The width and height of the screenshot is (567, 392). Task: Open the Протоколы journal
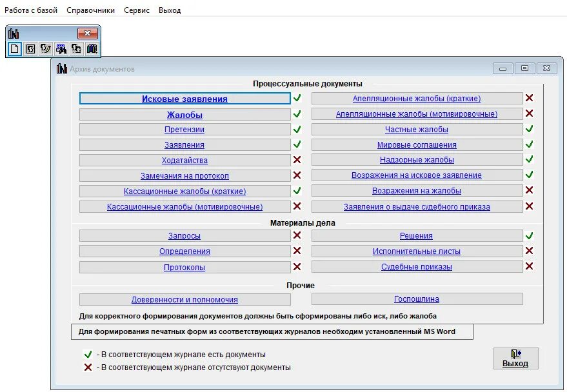click(x=184, y=268)
